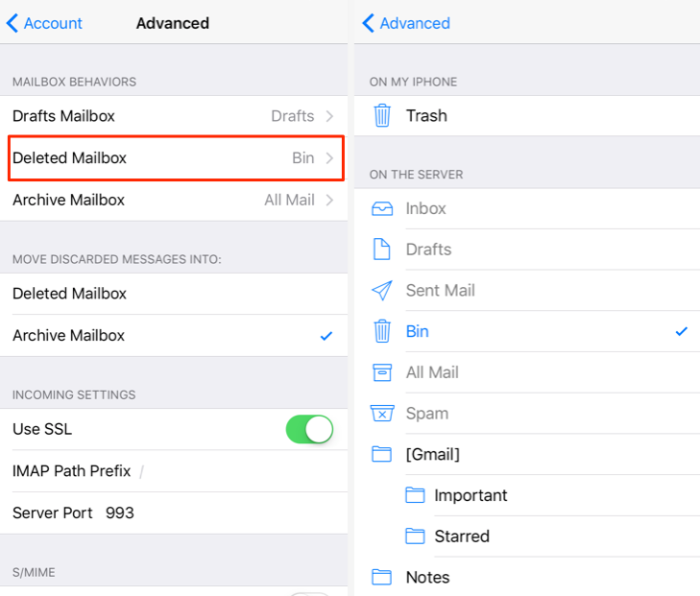Open the Deleted Mailbox Bin setting
The image size is (700, 596).
pyautogui.click(x=173, y=158)
